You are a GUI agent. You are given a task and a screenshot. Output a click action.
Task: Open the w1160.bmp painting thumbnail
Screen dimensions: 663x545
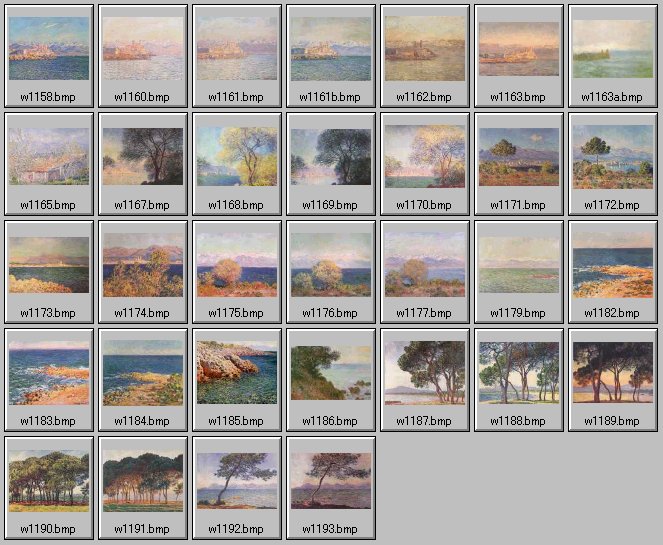[x=143, y=52]
